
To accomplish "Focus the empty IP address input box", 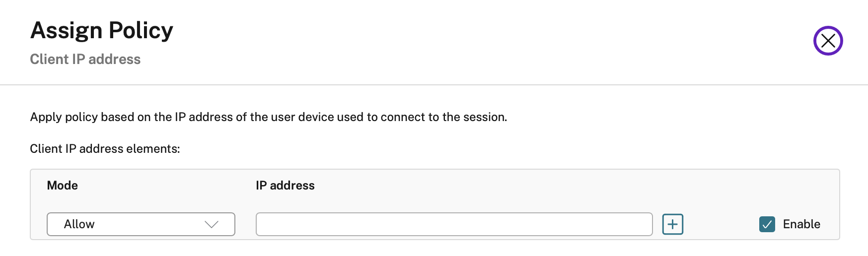I will pyautogui.click(x=454, y=224).
